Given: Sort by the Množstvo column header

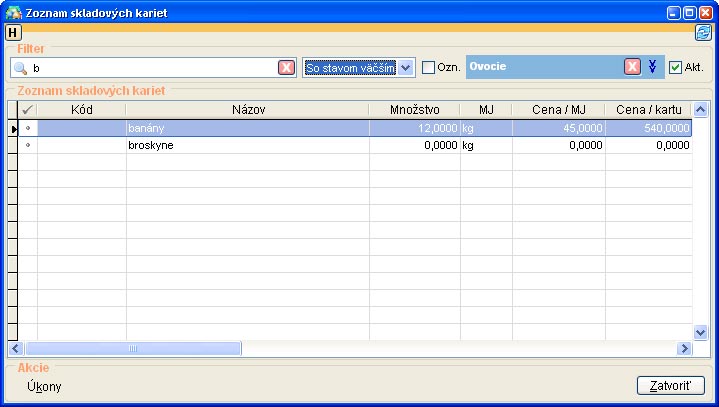Looking at the screenshot, I should click(414, 109).
